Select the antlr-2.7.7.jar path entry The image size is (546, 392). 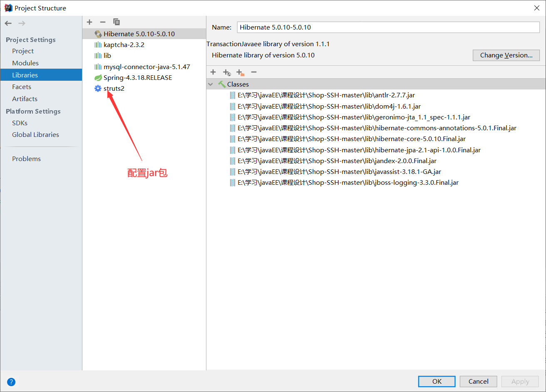(326, 95)
